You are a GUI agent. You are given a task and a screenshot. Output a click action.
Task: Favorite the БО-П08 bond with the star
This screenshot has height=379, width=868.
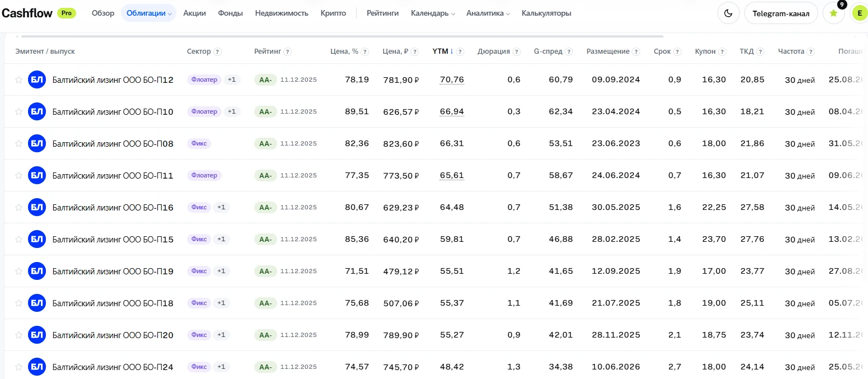coord(18,143)
